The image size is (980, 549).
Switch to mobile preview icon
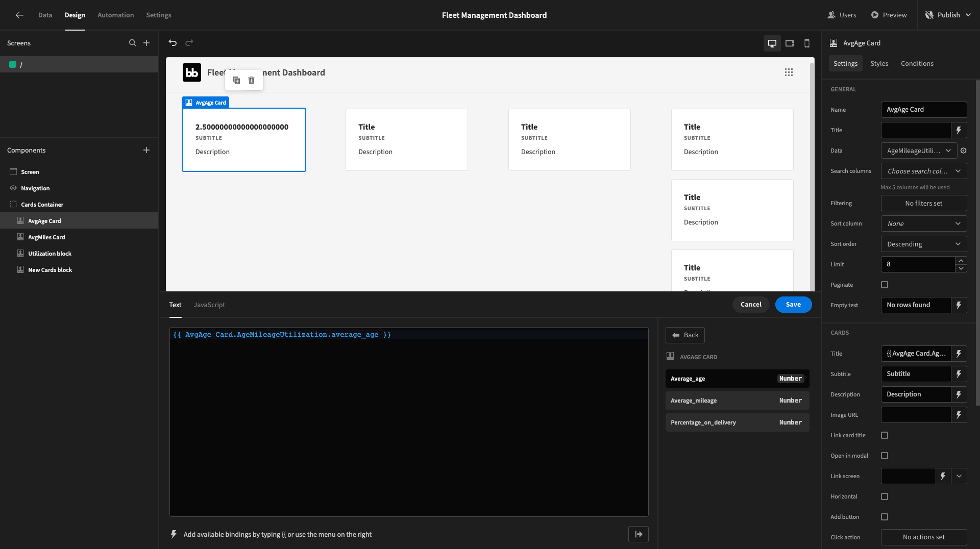(x=807, y=43)
